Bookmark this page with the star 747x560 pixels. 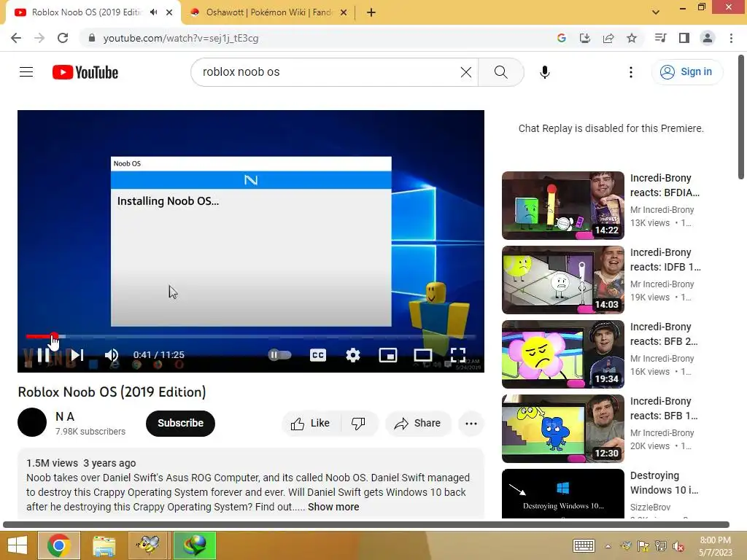coord(632,38)
